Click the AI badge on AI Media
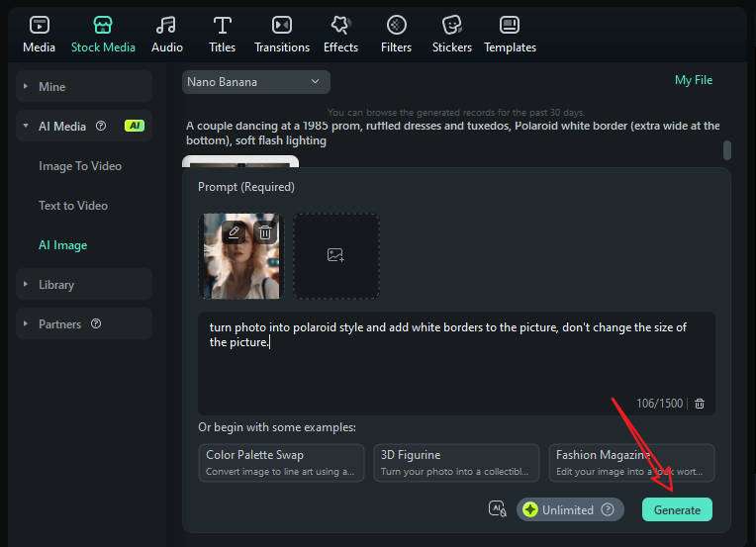The width and height of the screenshot is (756, 547). click(135, 126)
